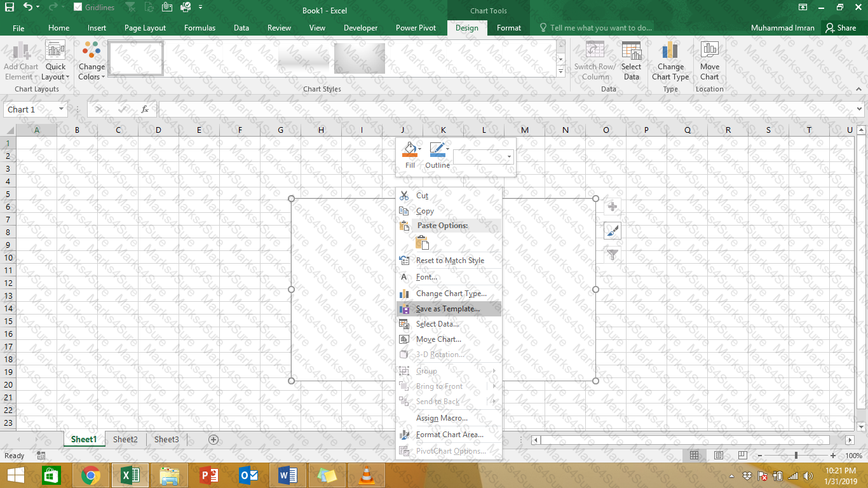Click into the formula bar

click(x=505, y=109)
